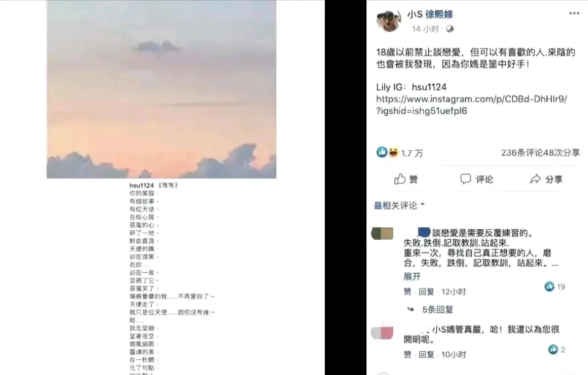The image size is (588, 375).
Task: Click 回复 under the 12小时 comment
Action: coord(426,292)
